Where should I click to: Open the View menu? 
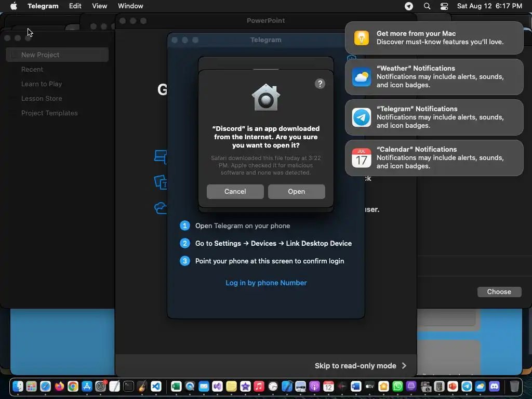(x=99, y=6)
